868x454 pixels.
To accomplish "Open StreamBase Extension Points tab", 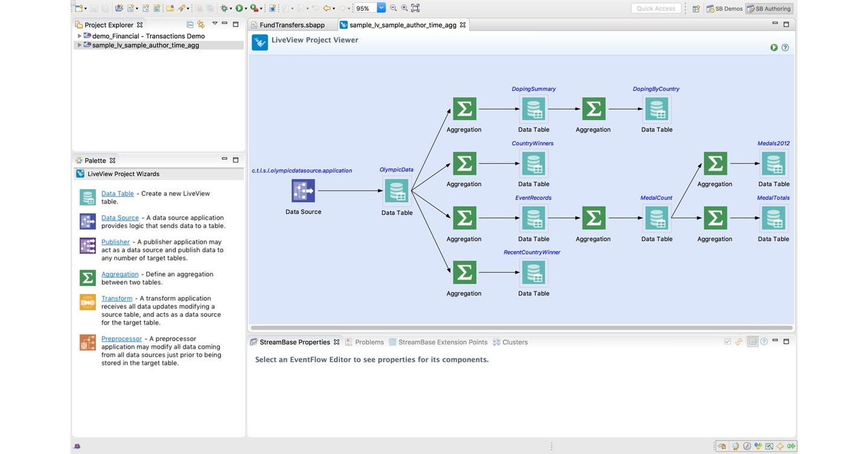I will 438,342.
